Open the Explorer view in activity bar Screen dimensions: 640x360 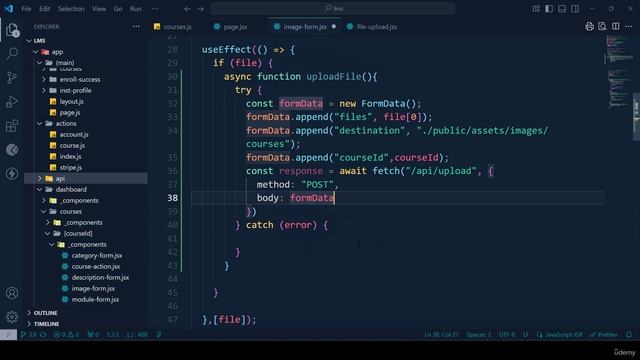(x=12, y=30)
